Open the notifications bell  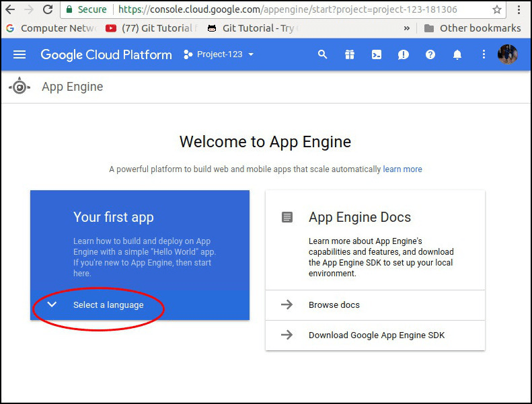coord(457,54)
